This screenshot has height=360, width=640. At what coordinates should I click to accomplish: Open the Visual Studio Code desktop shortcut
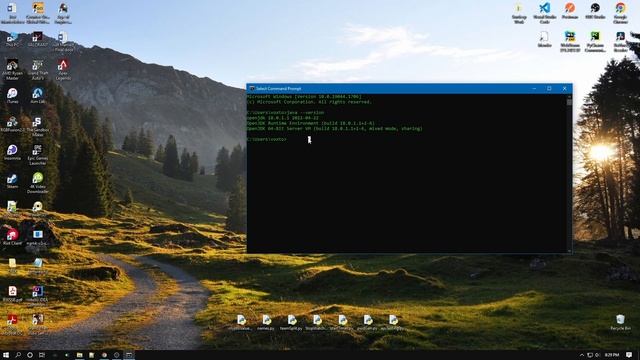[x=544, y=12]
